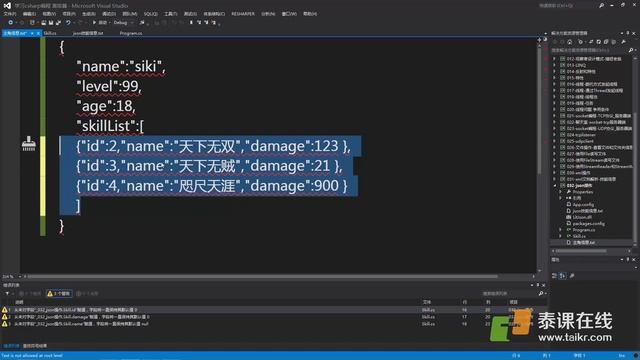This screenshot has width=640, height=360.
Task: Toggle the messages filter in Error List
Action: click(x=87, y=293)
